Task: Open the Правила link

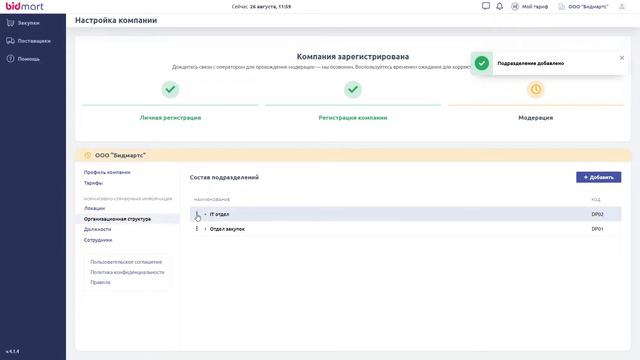Action: [100, 282]
